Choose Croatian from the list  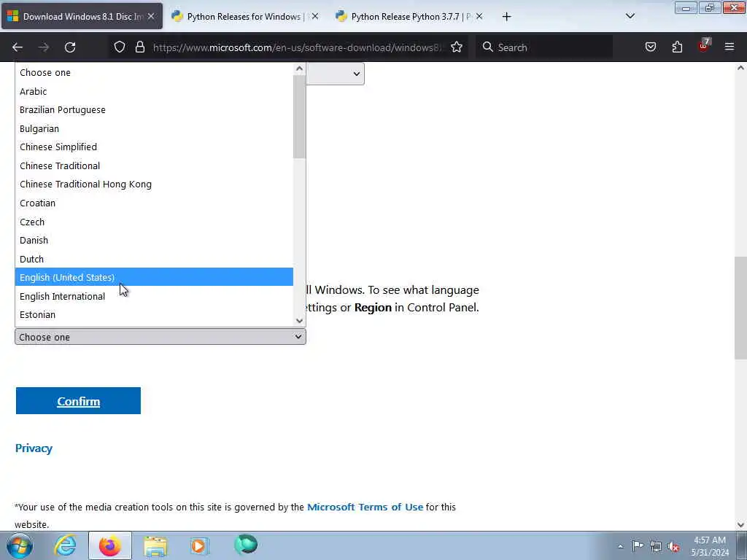[x=154, y=203]
